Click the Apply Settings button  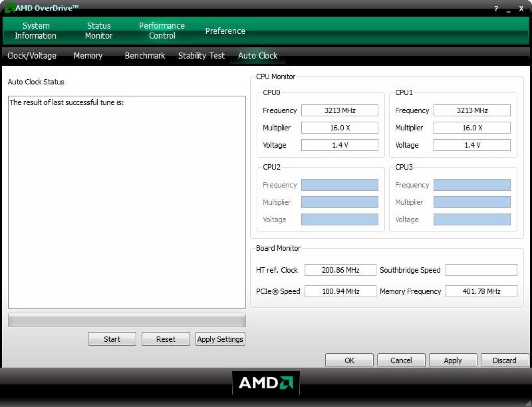220,339
